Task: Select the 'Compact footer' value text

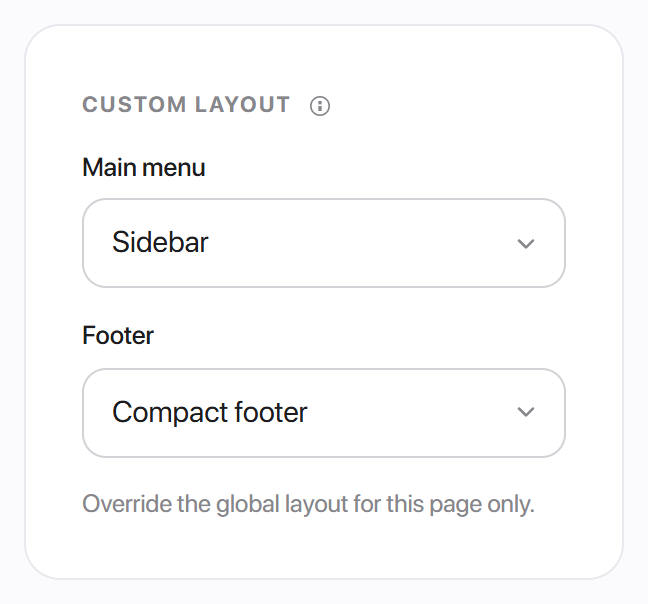Action: coord(210,412)
